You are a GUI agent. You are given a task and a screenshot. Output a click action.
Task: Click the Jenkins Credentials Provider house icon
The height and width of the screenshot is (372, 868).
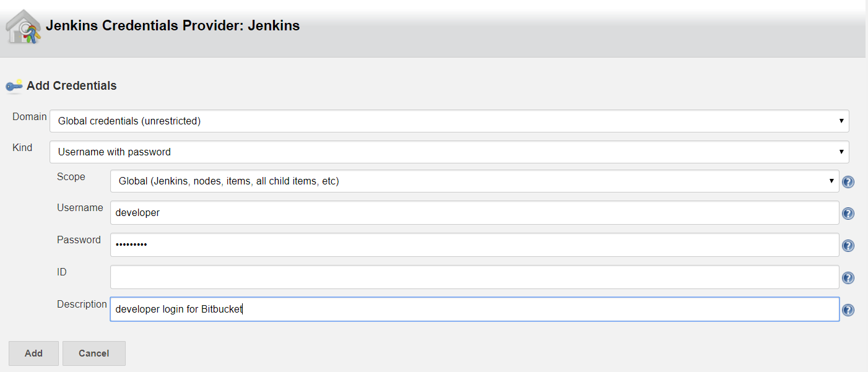coord(24,27)
